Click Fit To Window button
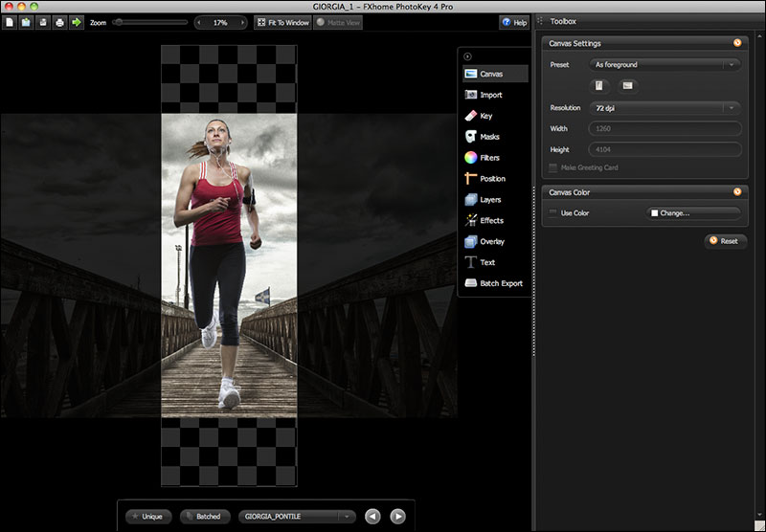Image resolution: width=766 pixels, height=532 pixels. click(282, 22)
